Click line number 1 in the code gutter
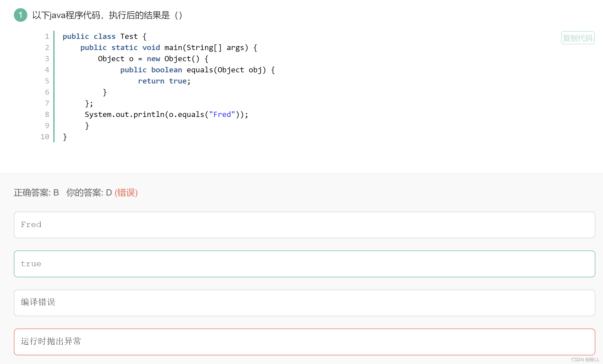The image size is (603, 364). pos(47,36)
